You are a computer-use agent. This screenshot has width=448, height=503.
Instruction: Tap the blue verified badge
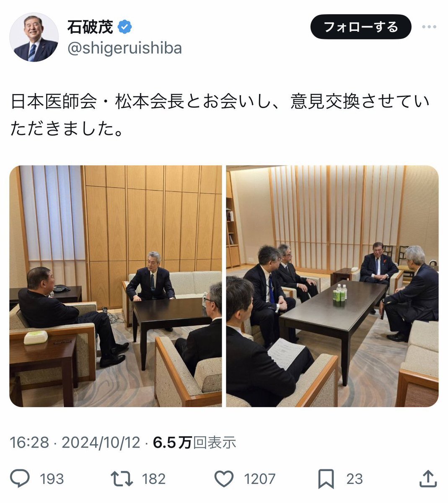pyautogui.click(x=125, y=27)
